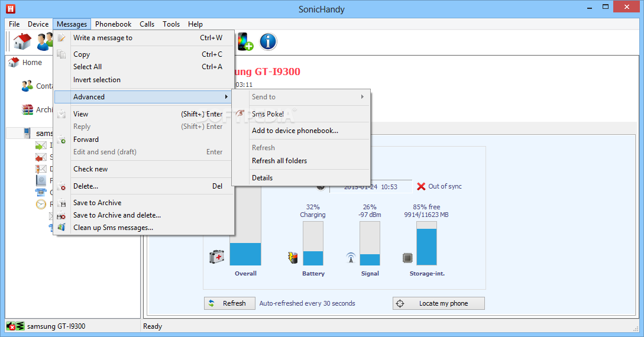Viewport: 644px width, 337px height.
Task: Click the samsung GT-I9300 status bar text
Action: [x=56, y=326]
